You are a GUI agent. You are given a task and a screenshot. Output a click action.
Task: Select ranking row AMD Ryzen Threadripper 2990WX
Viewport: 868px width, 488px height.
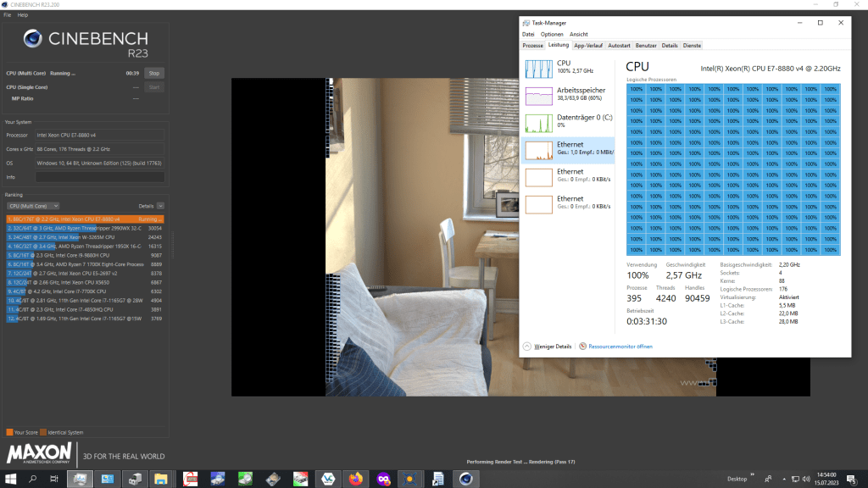(85, 228)
